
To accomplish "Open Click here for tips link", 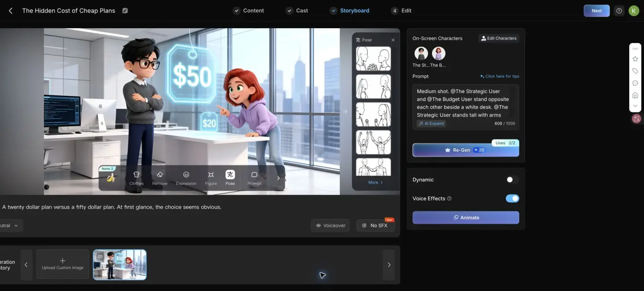I will point(500,76).
